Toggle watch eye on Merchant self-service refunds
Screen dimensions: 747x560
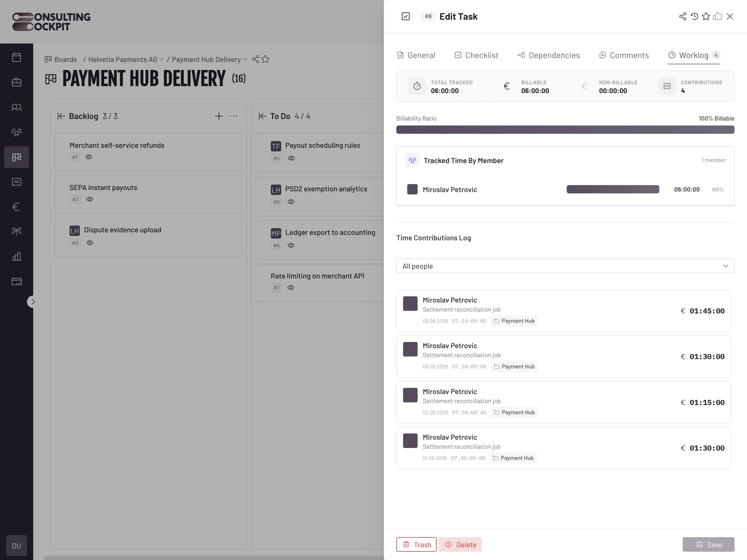click(89, 157)
